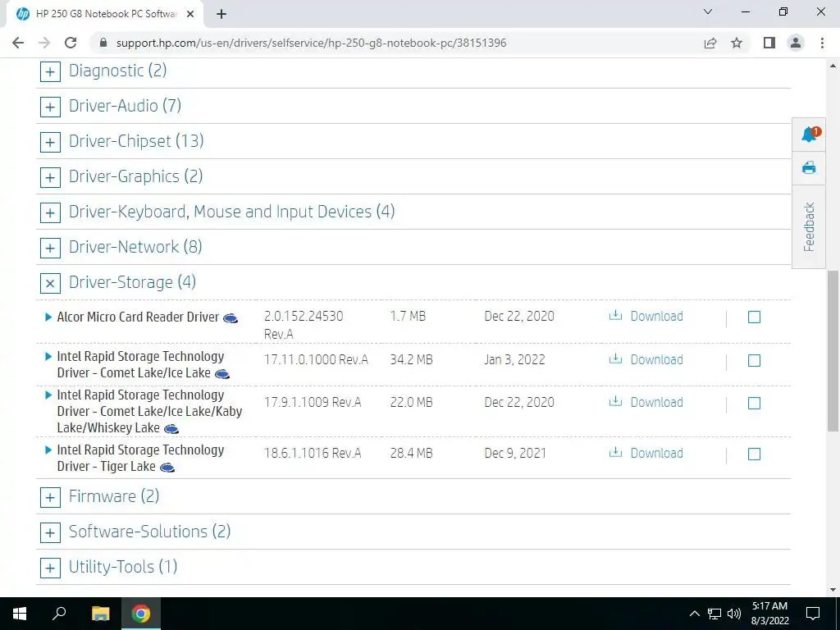Expand the Driver-Audio (7) section
Viewport: 840px width, 630px height.
[50, 107]
